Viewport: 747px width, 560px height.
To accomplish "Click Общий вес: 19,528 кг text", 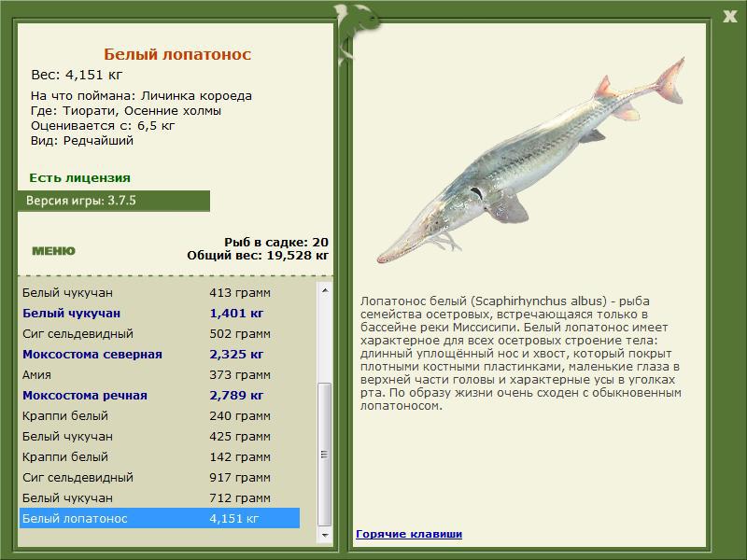I will pos(258,255).
